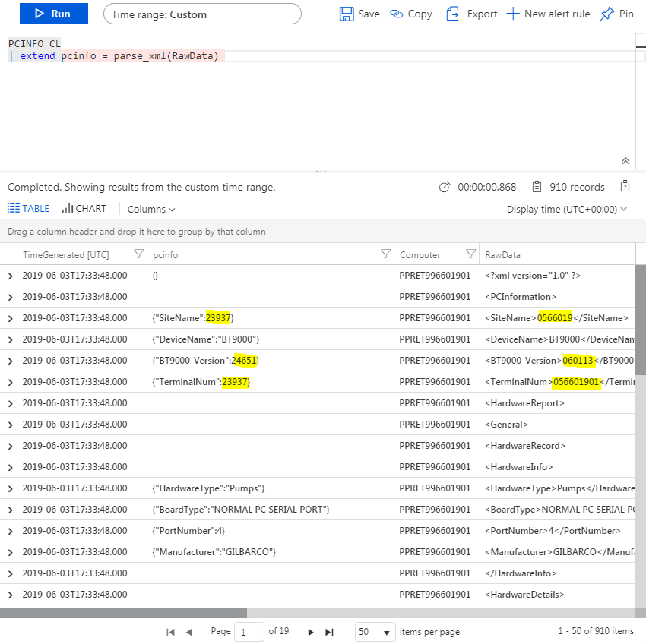Viewport: 646px width, 644px height.
Task: Go to the last results page
Action: [x=329, y=631]
